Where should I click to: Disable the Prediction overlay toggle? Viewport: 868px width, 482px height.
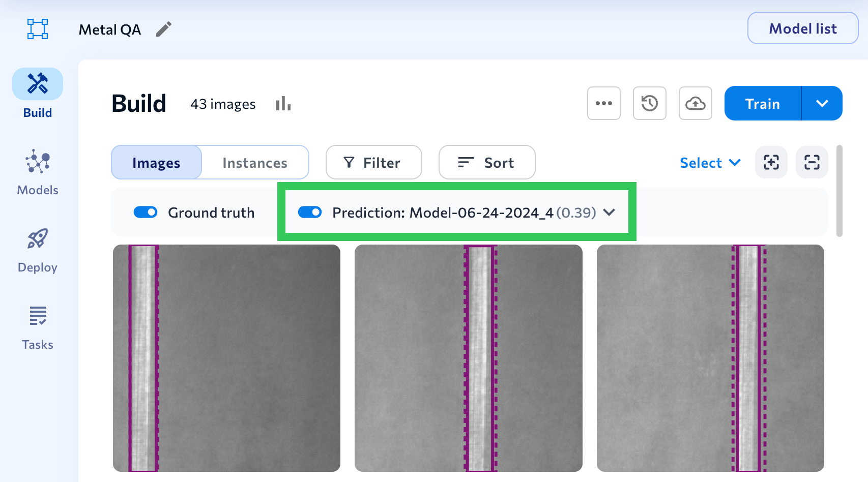[310, 212]
